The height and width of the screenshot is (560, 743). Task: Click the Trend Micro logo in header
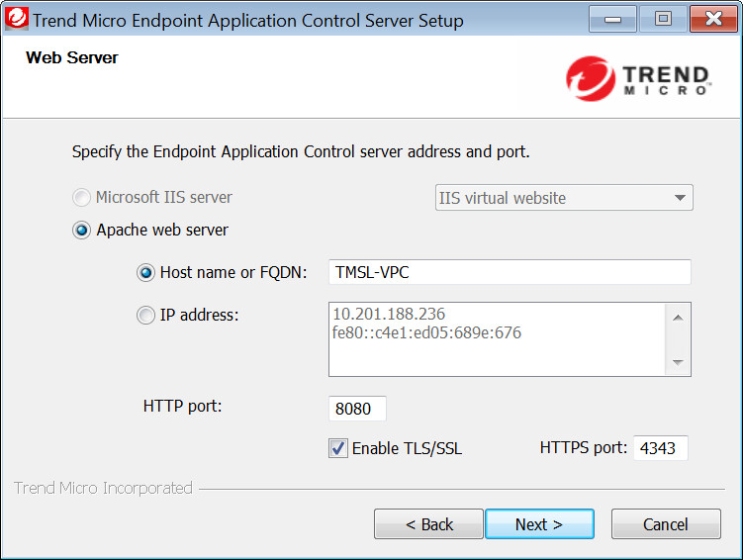click(x=638, y=79)
